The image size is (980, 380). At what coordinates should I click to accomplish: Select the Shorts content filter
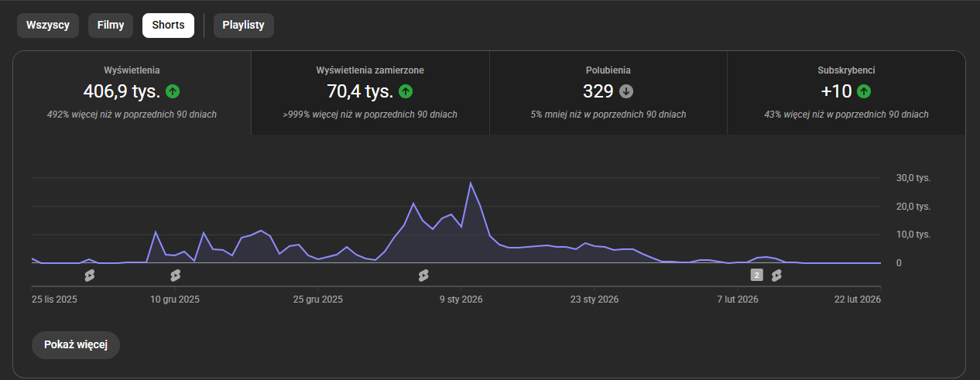point(168,26)
